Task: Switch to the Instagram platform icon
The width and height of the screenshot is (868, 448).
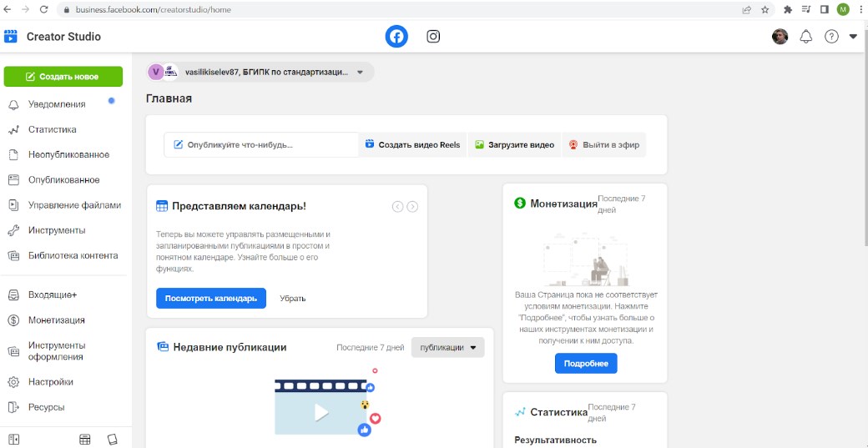Action: (433, 37)
